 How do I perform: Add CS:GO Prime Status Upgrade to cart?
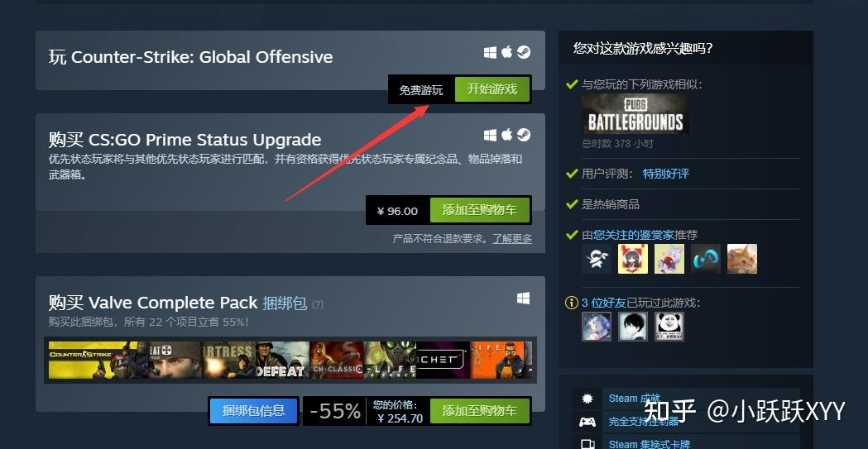(479, 210)
